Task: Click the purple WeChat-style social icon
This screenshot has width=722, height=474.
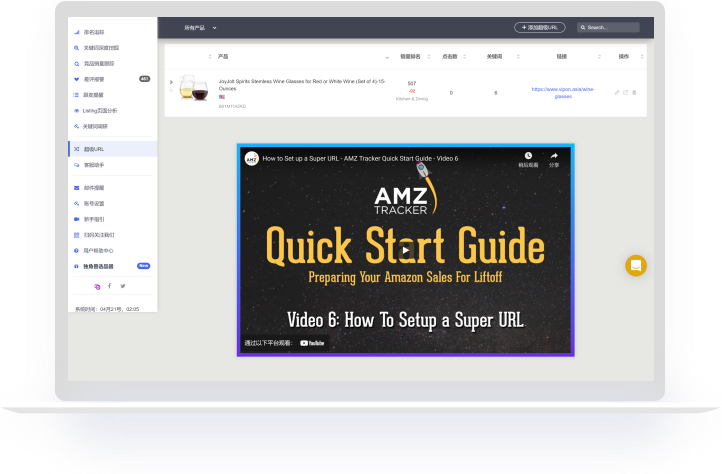Action: pyautogui.click(x=97, y=287)
